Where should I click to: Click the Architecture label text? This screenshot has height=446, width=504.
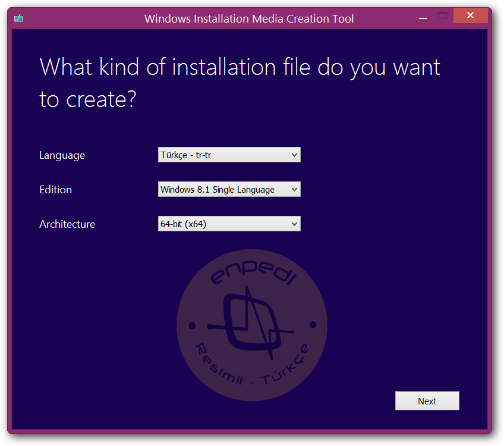67,224
